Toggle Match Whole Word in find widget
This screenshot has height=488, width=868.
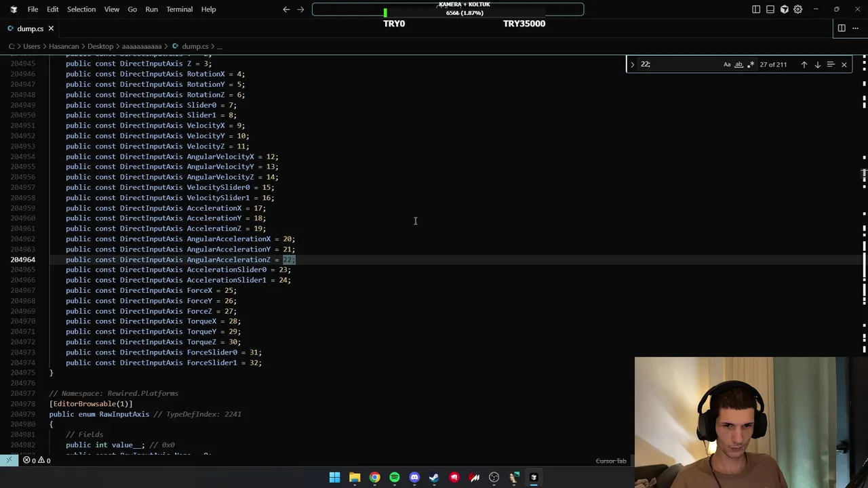[739, 64]
